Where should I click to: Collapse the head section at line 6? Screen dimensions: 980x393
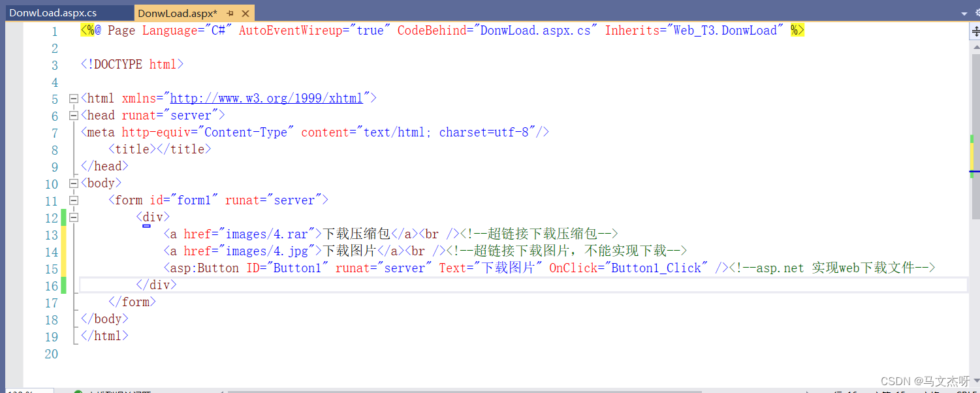click(x=73, y=115)
